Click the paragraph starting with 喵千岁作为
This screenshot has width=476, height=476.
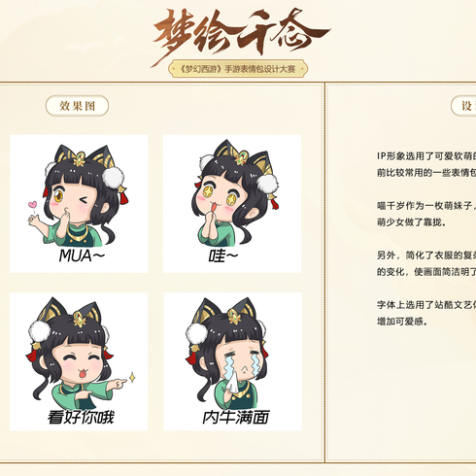pos(426,214)
